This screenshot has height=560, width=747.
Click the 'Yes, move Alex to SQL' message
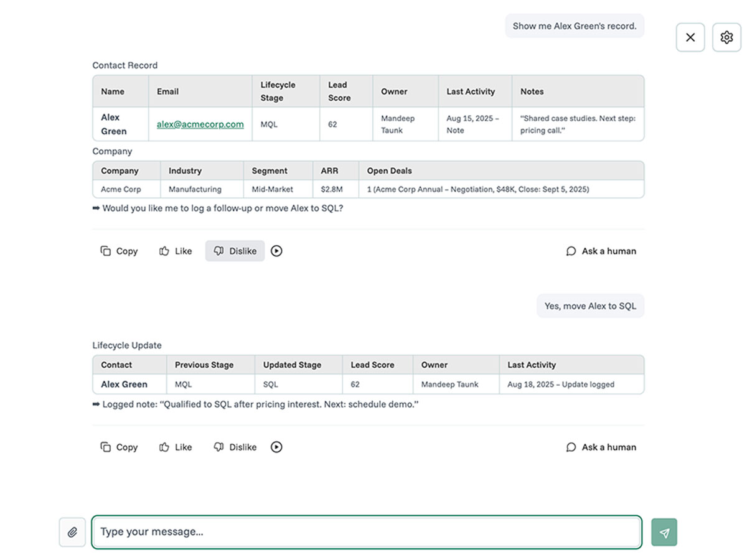(590, 306)
